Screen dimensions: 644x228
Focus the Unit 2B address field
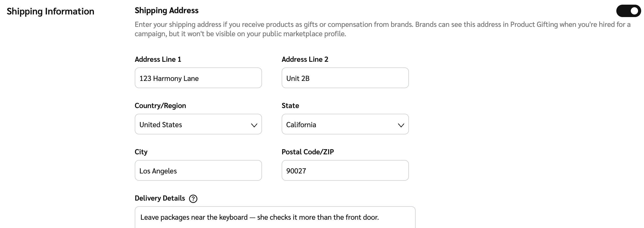[x=345, y=78]
